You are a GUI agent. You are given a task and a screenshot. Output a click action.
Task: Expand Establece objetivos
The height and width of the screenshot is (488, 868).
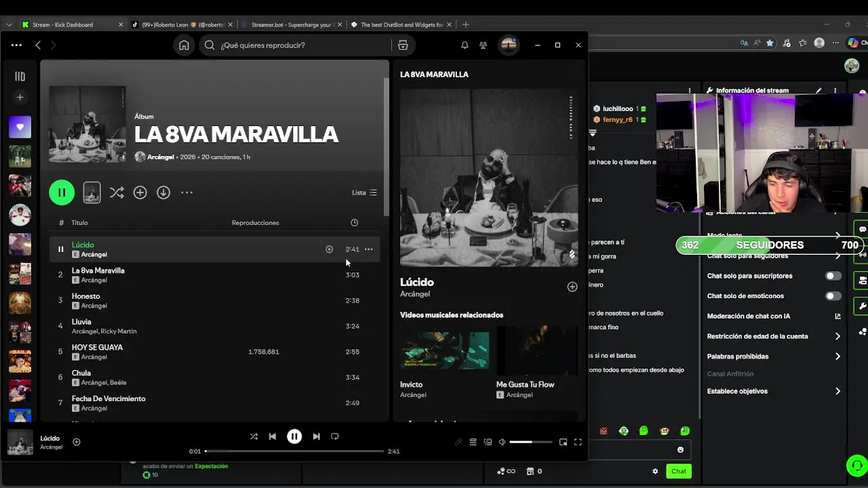click(774, 391)
